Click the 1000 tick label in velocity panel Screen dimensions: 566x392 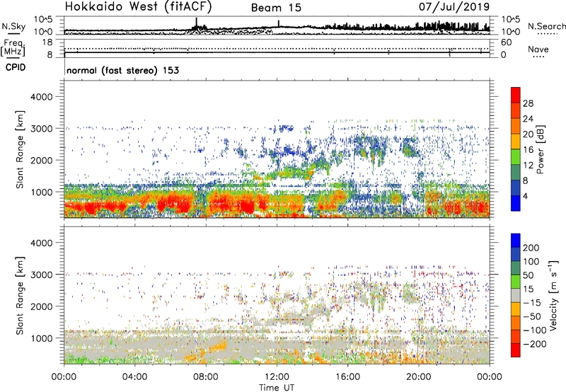pos(42,338)
